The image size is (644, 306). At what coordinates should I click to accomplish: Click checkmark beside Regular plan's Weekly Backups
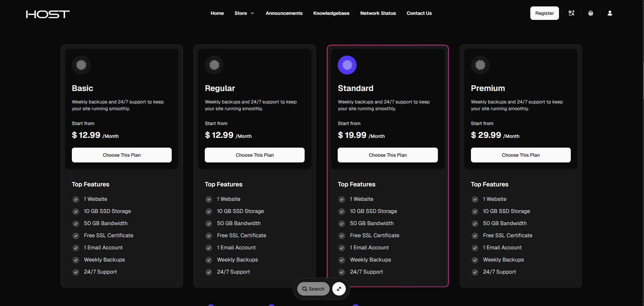tap(209, 260)
